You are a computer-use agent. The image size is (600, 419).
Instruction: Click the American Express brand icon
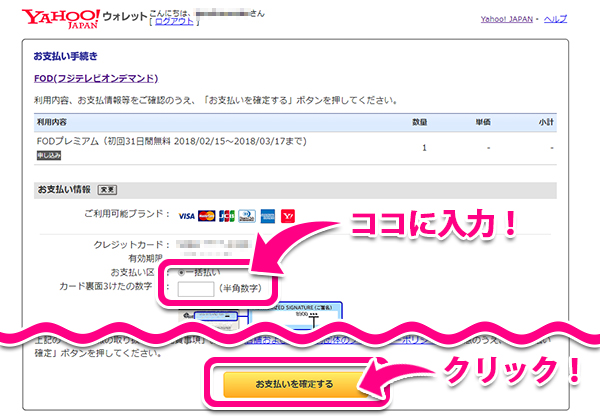click(x=267, y=216)
